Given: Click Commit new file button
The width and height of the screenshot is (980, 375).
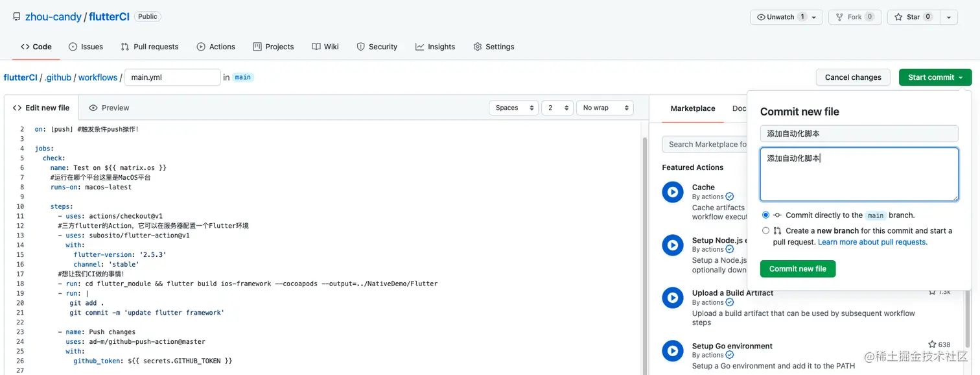Looking at the screenshot, I should 798,269.
